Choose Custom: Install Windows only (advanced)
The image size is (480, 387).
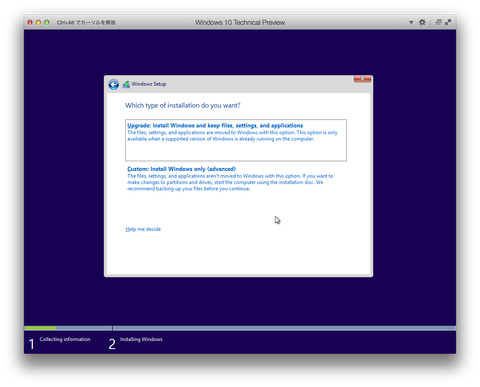(x=182, y=169)
